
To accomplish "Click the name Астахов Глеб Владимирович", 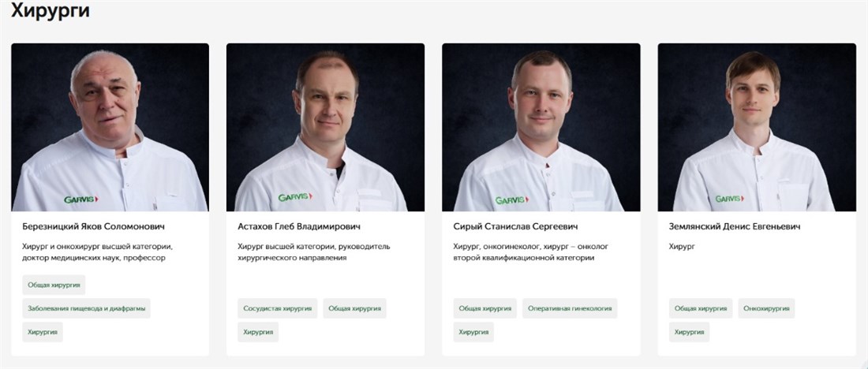I will pos(299,227).
